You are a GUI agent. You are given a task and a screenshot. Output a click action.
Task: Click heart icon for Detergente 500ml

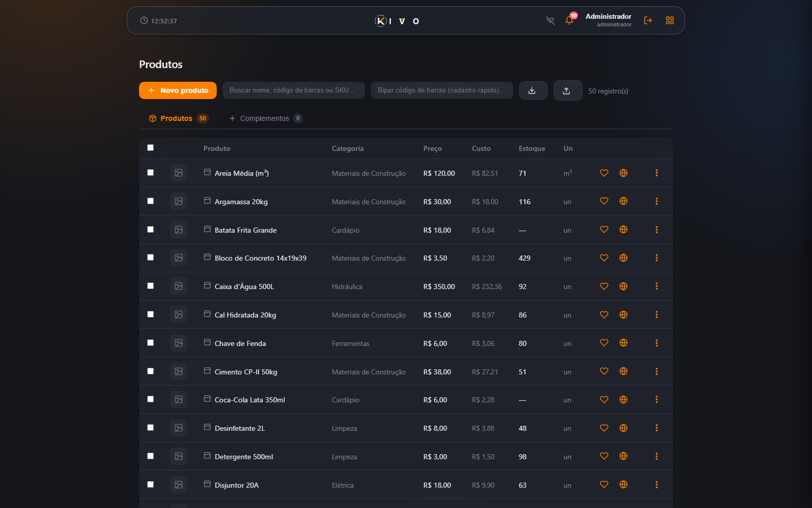coord(604,456)
